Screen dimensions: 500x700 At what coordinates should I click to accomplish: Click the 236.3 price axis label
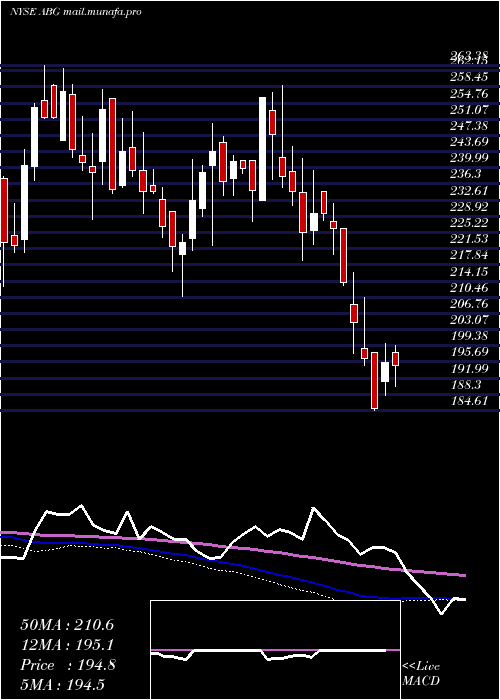465,175
